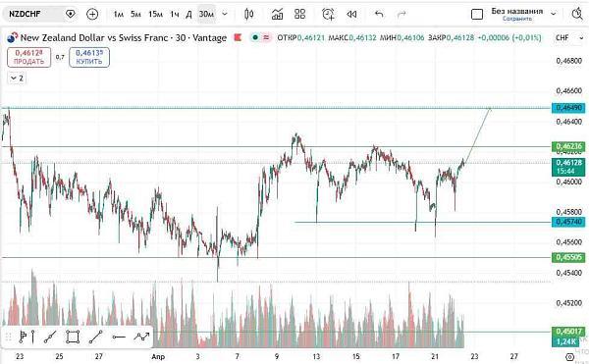Select the active 30м timeframe

206,15
